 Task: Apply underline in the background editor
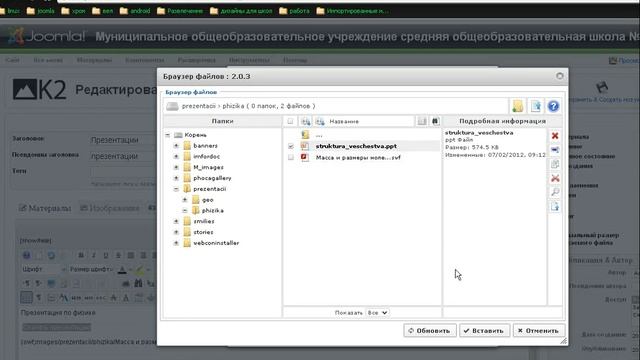click(x=106, y=256)
